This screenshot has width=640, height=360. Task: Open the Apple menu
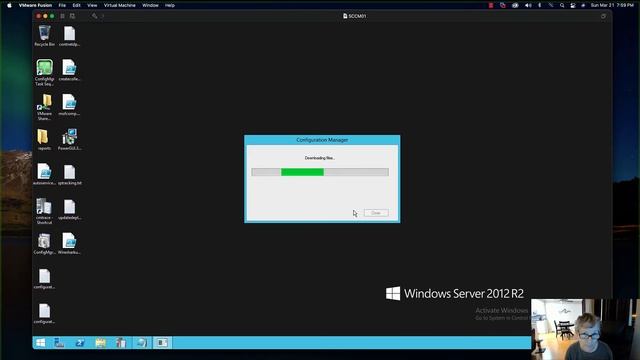tap(9, 5)
